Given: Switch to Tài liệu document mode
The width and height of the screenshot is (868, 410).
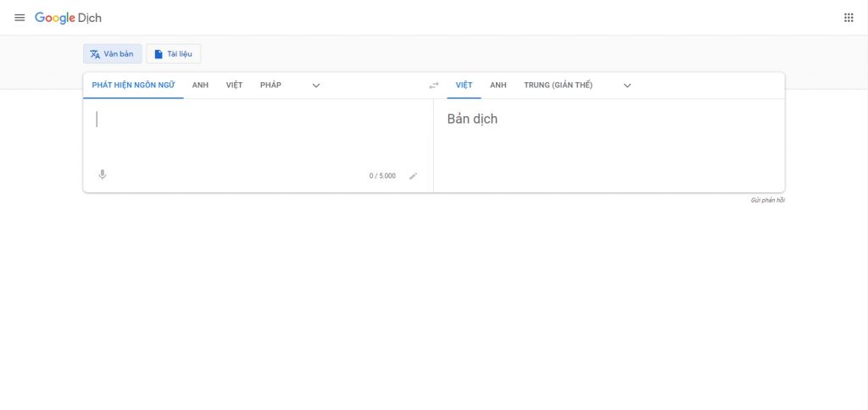Looking at the screenshot, I should 173,54.
